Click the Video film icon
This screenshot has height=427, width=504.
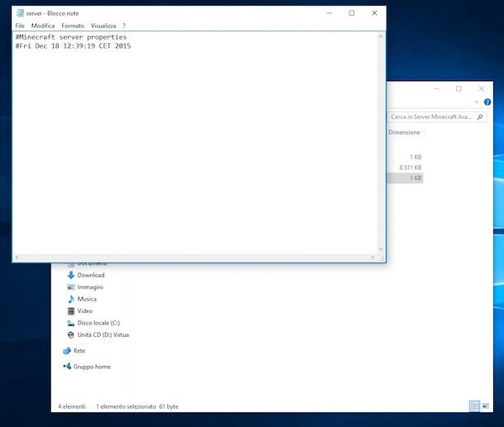coord(71,311)
